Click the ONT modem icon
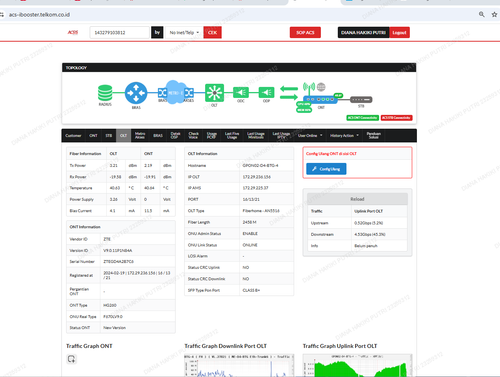Image resolution: width=500 pixels, height=377 pixels. click(321, 99)
